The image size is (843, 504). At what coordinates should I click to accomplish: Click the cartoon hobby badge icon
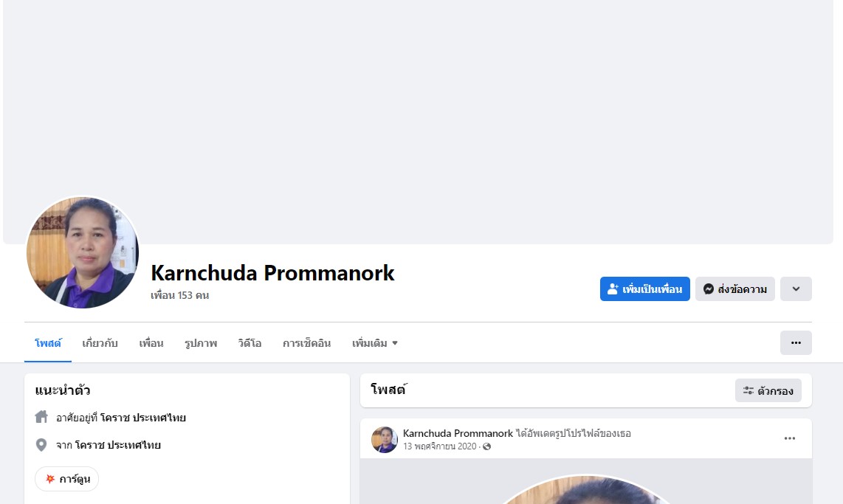pyautogui.click(x=50, y=479)
